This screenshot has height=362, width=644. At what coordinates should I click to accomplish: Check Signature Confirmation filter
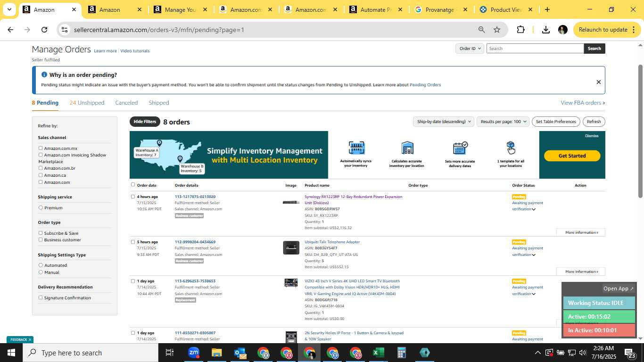point(41,297)
